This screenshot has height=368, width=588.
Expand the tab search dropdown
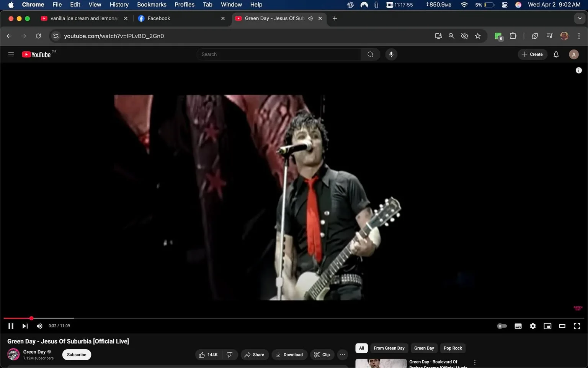(580, 18)
